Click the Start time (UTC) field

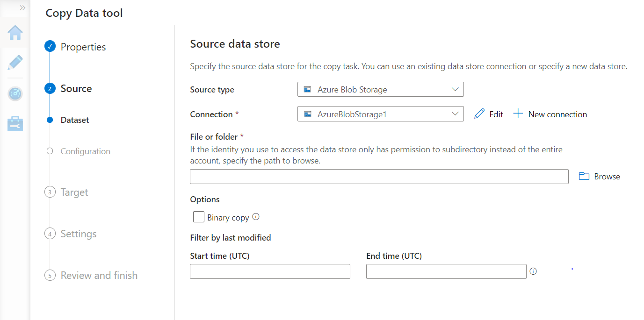(270, 271)
